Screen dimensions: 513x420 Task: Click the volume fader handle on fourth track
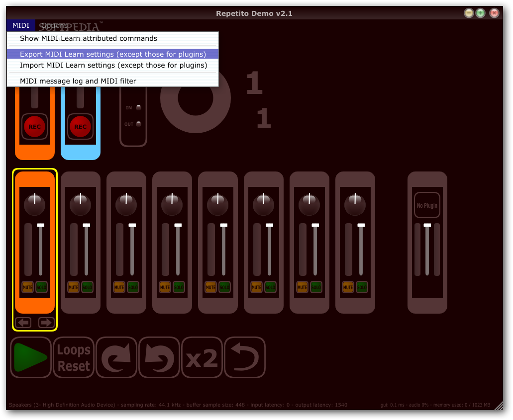pos(178,225)
